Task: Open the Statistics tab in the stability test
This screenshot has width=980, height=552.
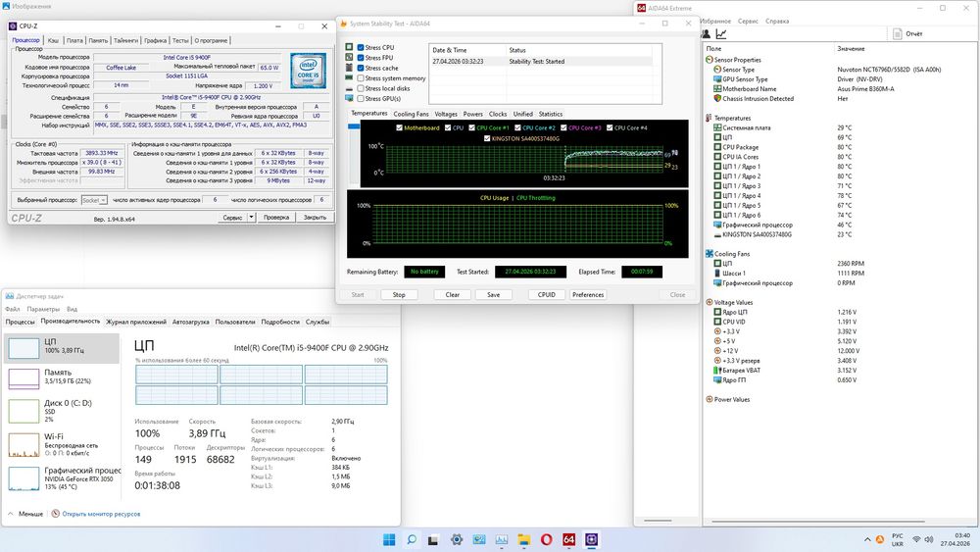Action: point(550,115)
